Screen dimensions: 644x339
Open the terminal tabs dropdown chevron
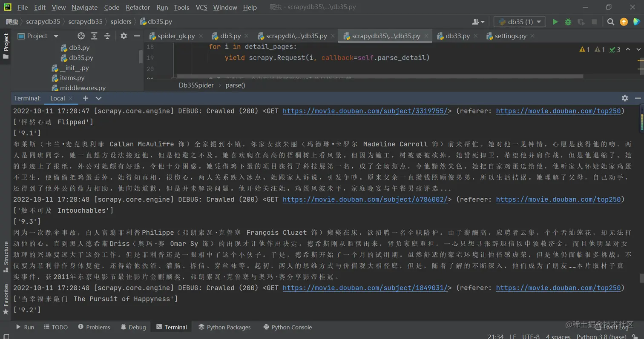pos(98,98)
